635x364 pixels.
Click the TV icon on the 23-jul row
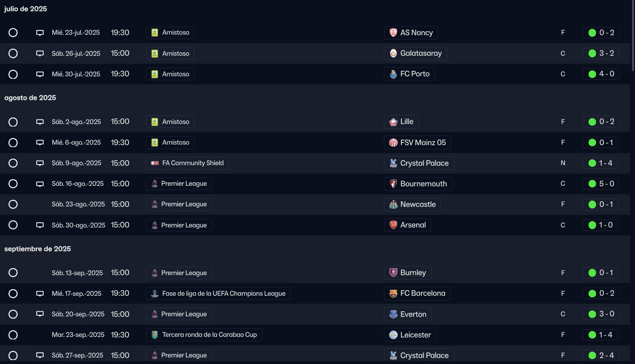(40, 33)
